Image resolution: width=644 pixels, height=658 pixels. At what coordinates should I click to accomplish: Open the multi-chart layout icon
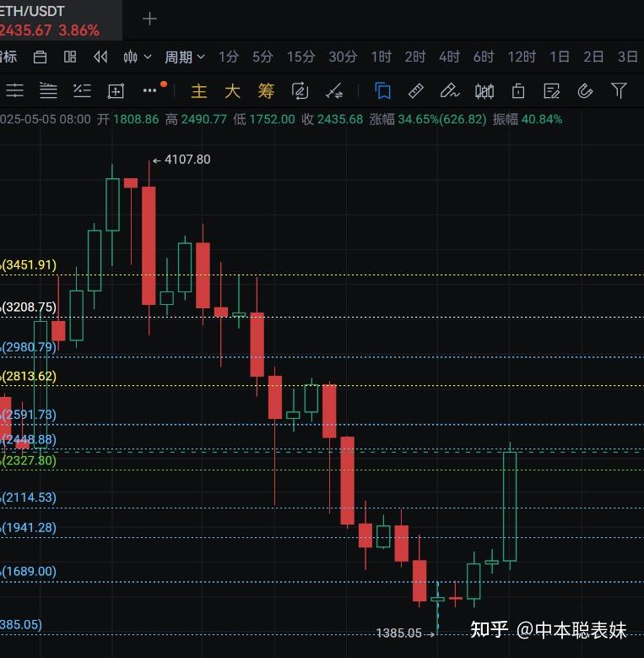[x=70, y=57]
